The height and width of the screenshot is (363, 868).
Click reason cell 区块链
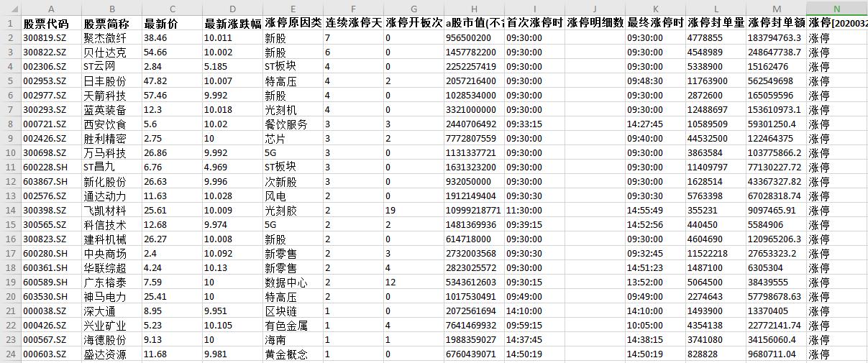(293, 311)
